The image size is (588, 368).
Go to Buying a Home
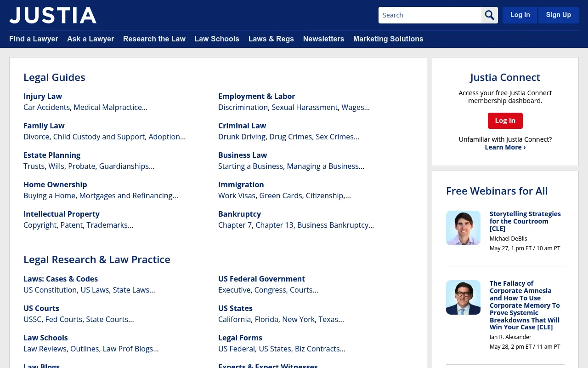point(50,195)
